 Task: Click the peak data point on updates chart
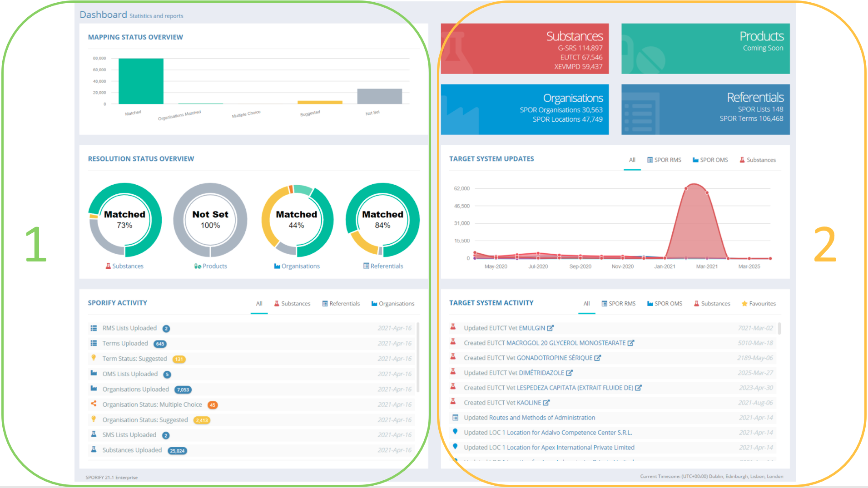point(686,188)
